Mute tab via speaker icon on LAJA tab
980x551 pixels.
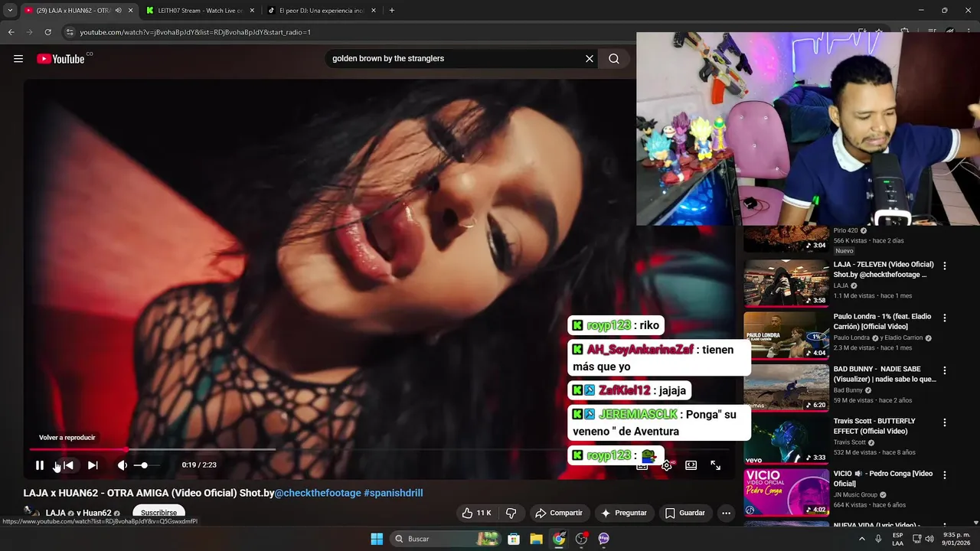coord(118,11)
